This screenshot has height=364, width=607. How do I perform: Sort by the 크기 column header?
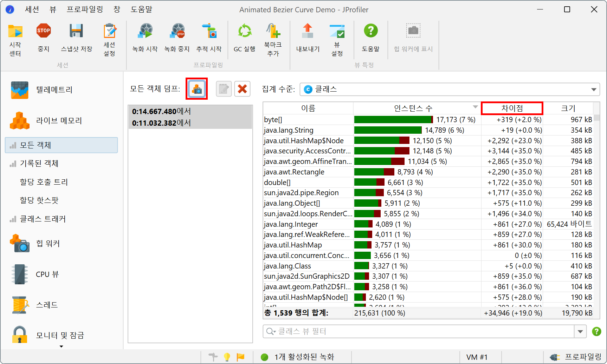(x=568, y=108)
